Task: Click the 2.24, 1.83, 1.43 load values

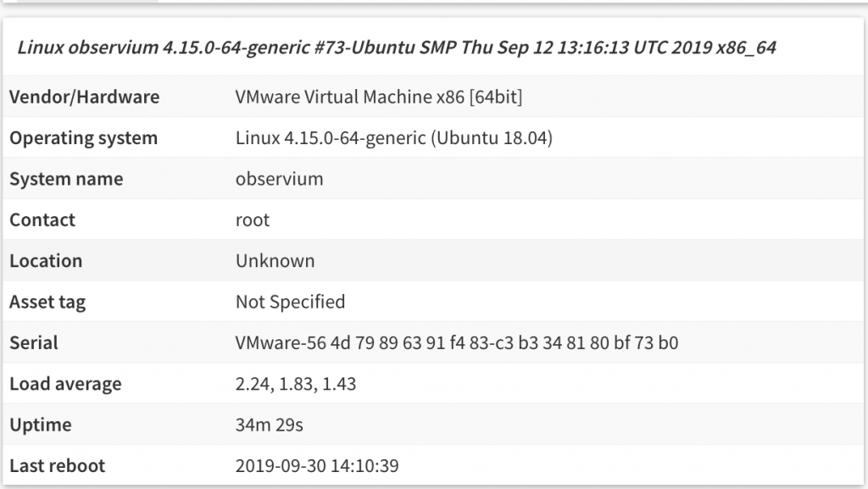Action: [x=296, y=384]
